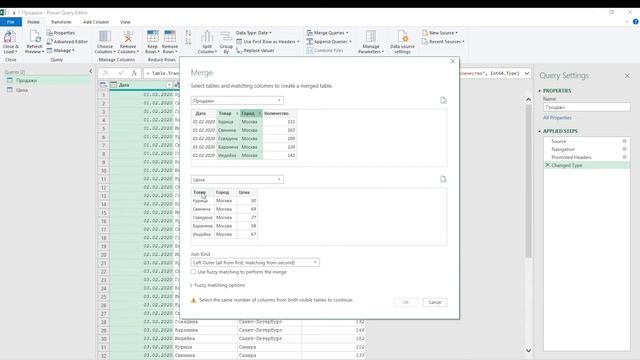This screenshot has height=360, width=640.
Task: Confirm formula with the checkmark icon
Action: (x=120, y=73)
